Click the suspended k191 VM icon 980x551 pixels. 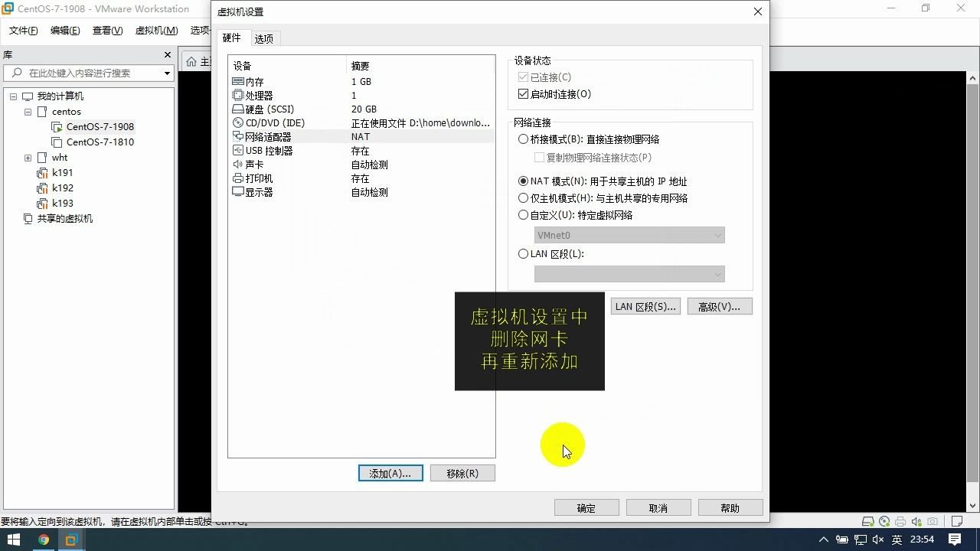click(42, 173)
